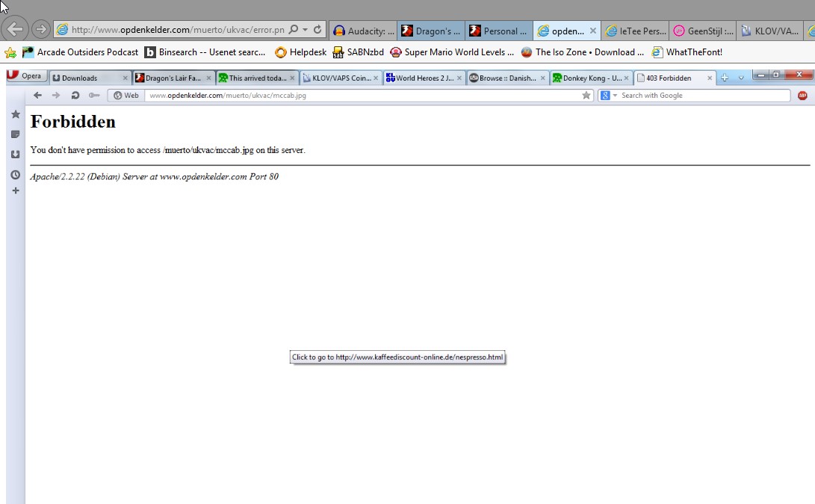Open the Opera main menu button

26,76
